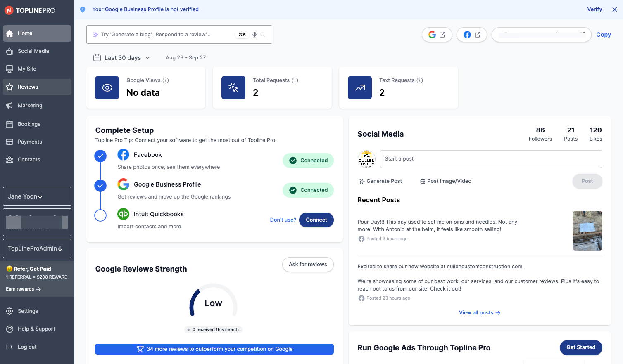Expand the Jane Yoon dropdown
The image size is (623, 364).
point(37,196)
